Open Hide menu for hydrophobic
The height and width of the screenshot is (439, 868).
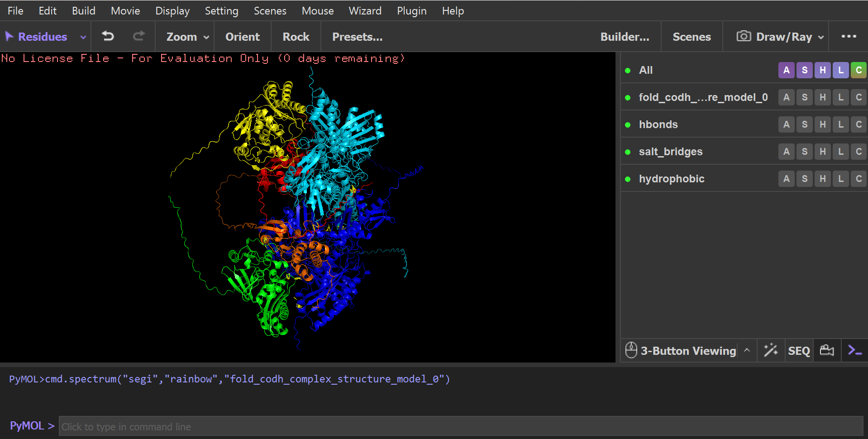823,179
